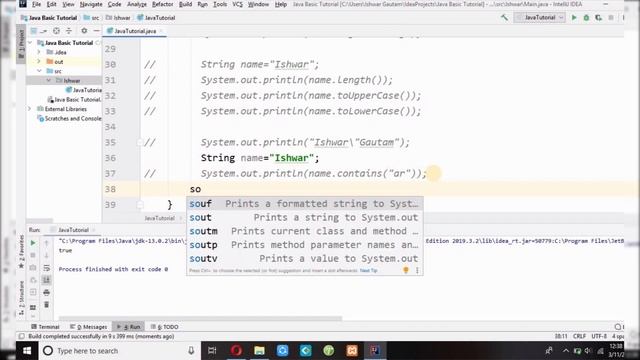Click the lightbulb icon in completion popup
The height and width of the screenshot is (360, 640).
coord(406,270)
